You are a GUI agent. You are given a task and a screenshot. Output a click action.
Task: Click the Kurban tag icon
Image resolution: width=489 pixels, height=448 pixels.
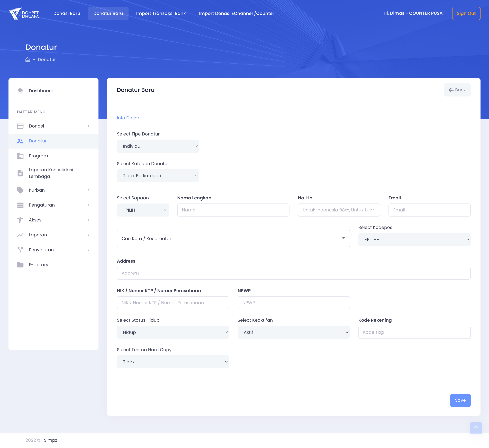click(x=20, y=190)
